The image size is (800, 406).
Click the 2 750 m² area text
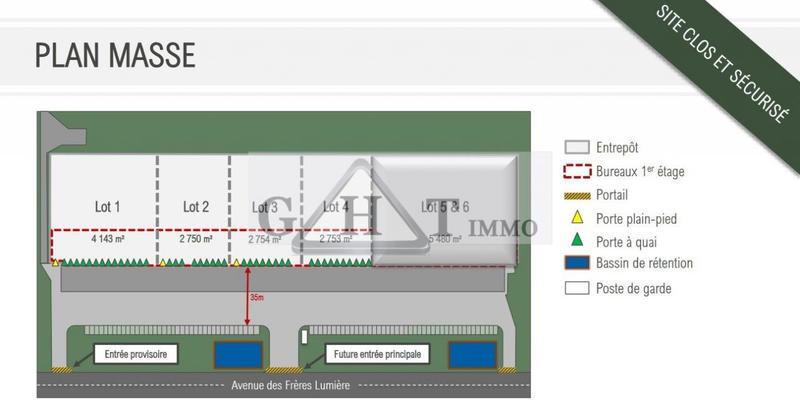(x=196, y=240)
